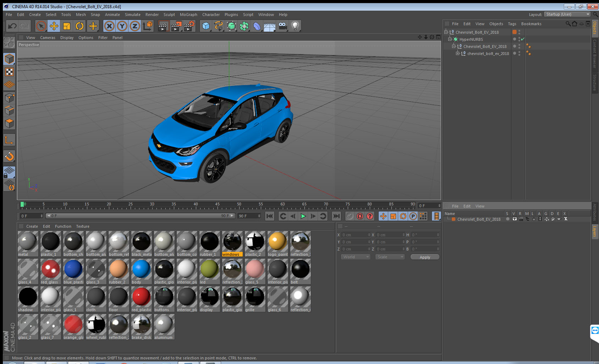Open Edit Render Settings icon
This screenshot has height=364, width=599.
pos(189,26)
